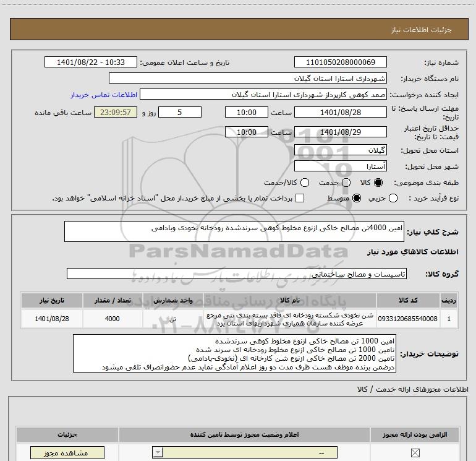Select the متوسط purchase type radio
The image size is (476, 461).
click(357, 198)
